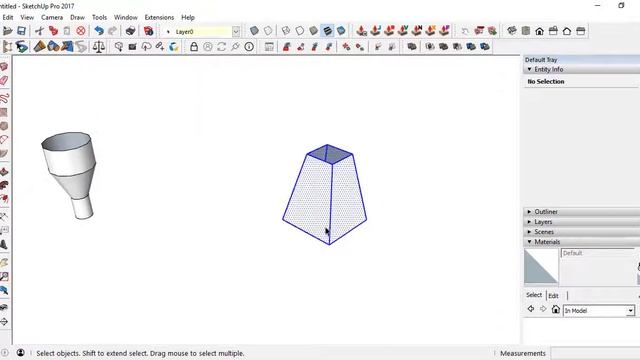
Task: Toggle the X-Ray face style
Action: coord(254,31)
